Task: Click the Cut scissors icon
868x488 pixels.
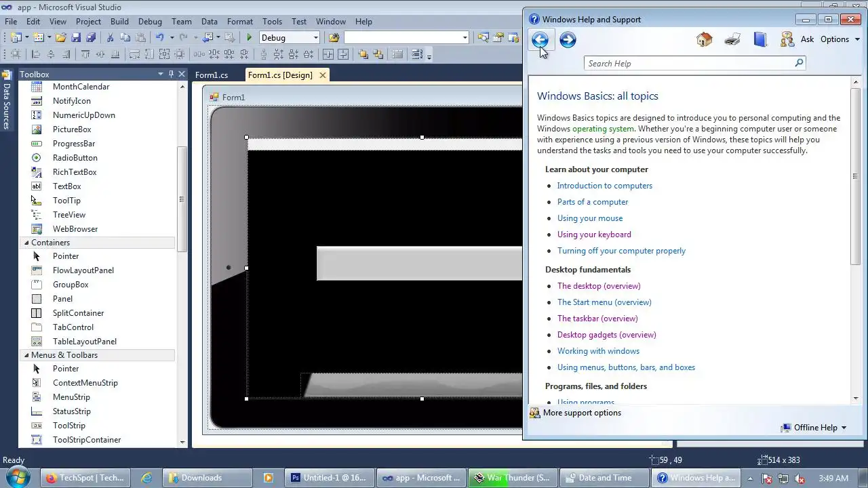Action: pos(110,38)
